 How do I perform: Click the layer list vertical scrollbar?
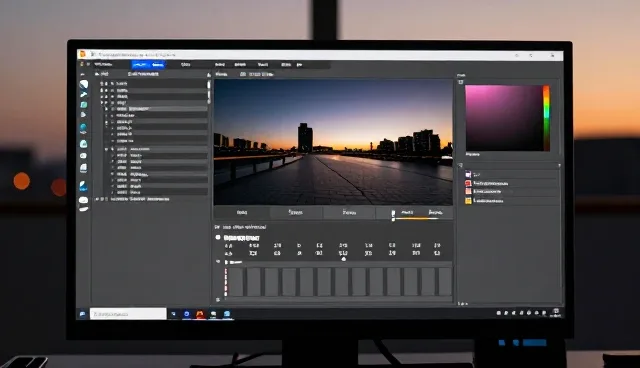tap(209, 92)
